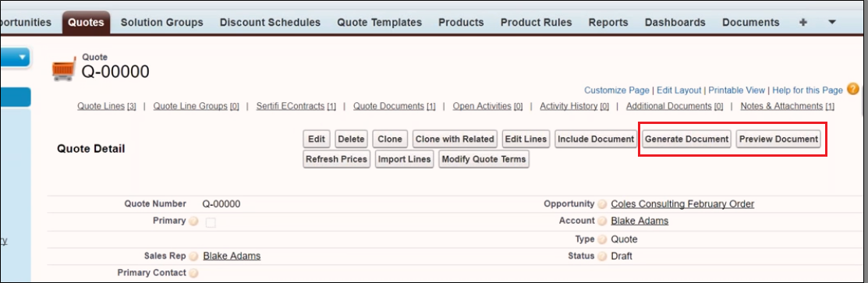Open the Printable View link
This screenshot has width=868, height=283.
pyautogui.click(x=737, y=90)
